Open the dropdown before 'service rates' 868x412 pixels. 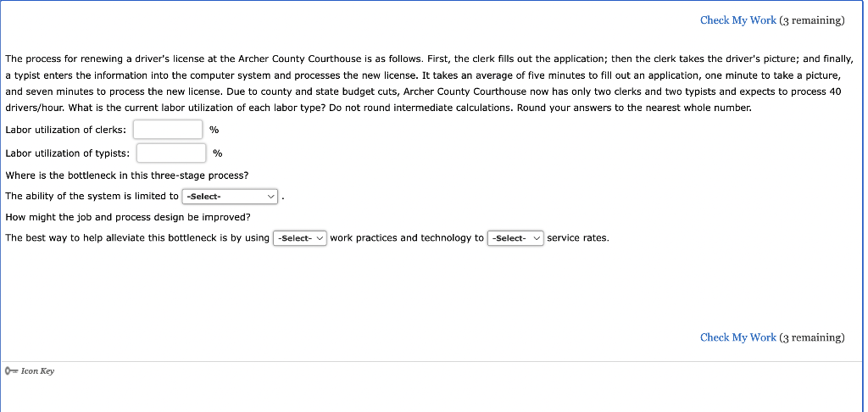515,238
